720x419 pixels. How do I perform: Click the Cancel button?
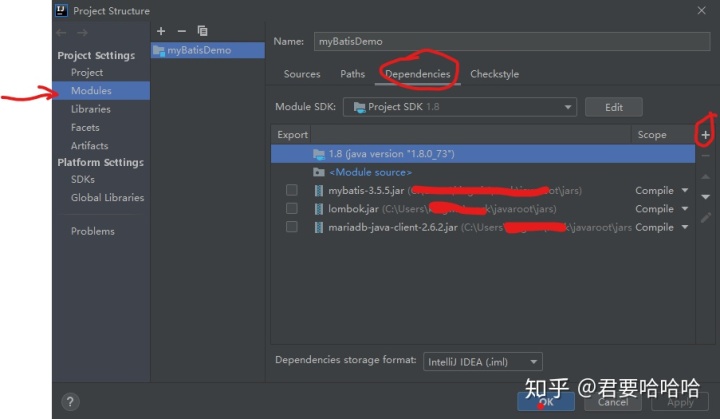pyautogui.click(x=613, y=402)
